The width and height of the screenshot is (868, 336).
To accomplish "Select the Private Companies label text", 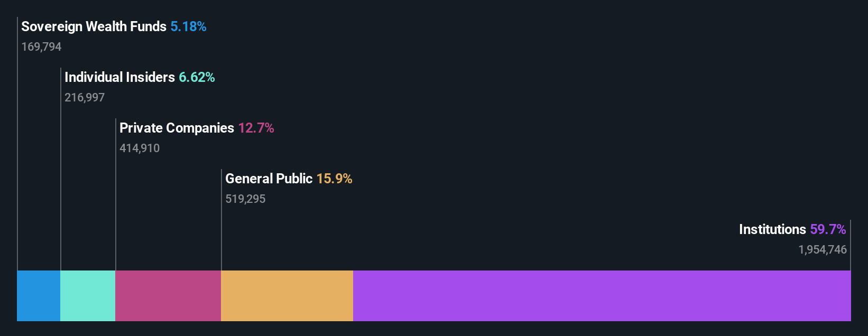I will pyautogui.click(x=177, y=128).
